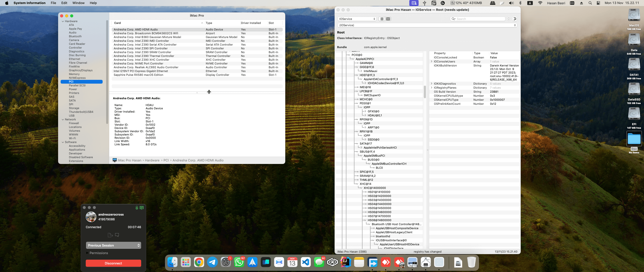Open the Previous Session dropdown

(x=113, y=245)
